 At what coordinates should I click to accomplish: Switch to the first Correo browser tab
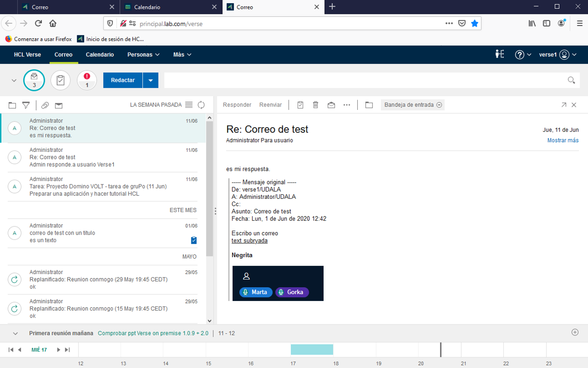(68, 7)
